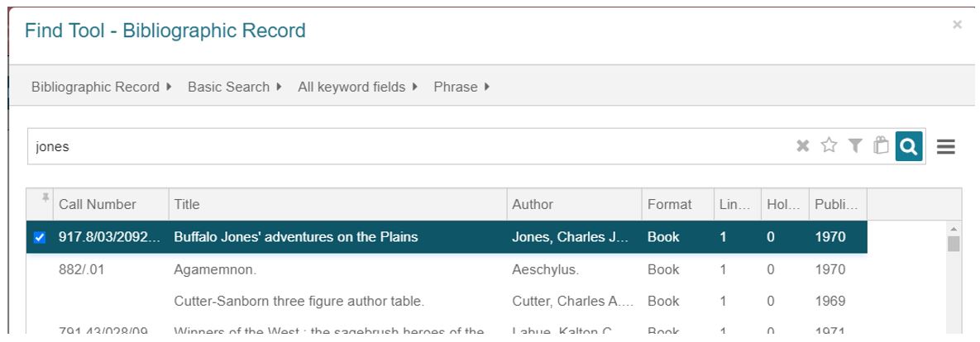
Task: Click in the jones search input field
Action: [409, 147]
